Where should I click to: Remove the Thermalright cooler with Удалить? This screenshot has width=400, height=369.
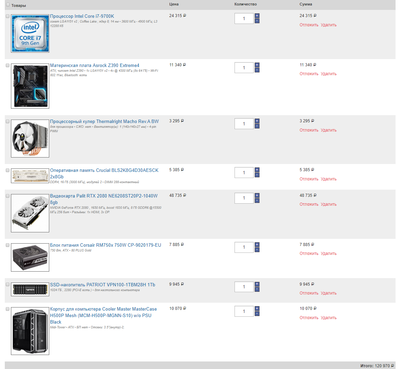pyautogui.click(x=329, y=130)
